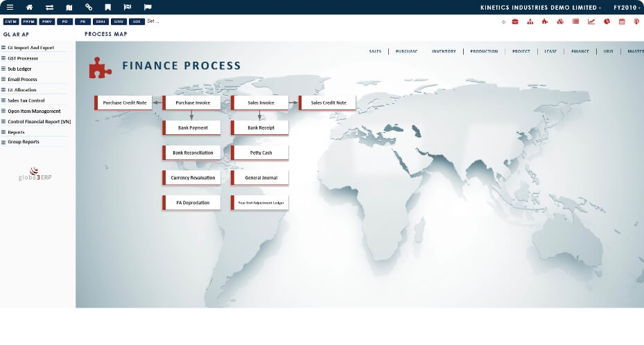
Task: Go to the Home icon
Action: 30,7
